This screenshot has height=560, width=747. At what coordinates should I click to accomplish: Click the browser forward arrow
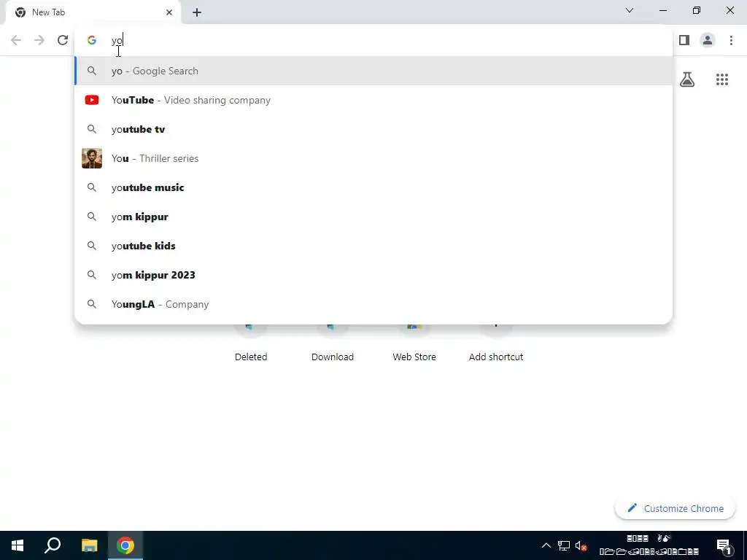click(x=39, y=40)
